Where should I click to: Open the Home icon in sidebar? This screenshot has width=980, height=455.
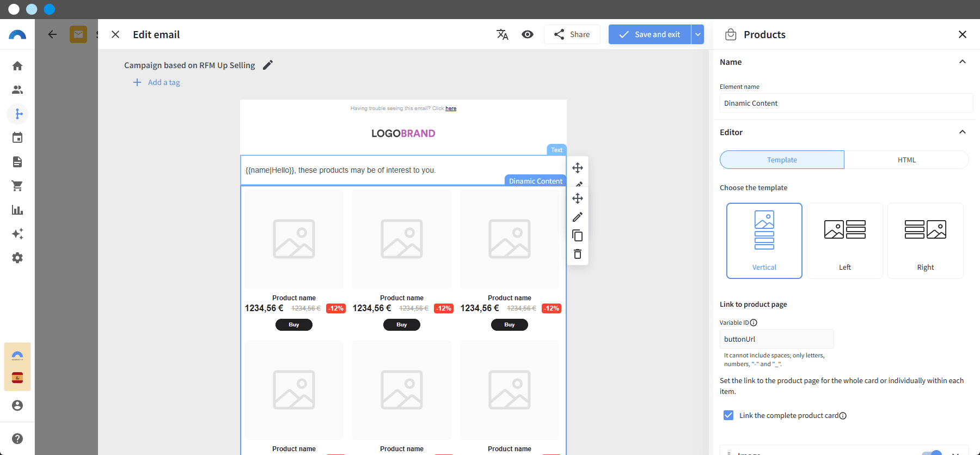point(17,66)
